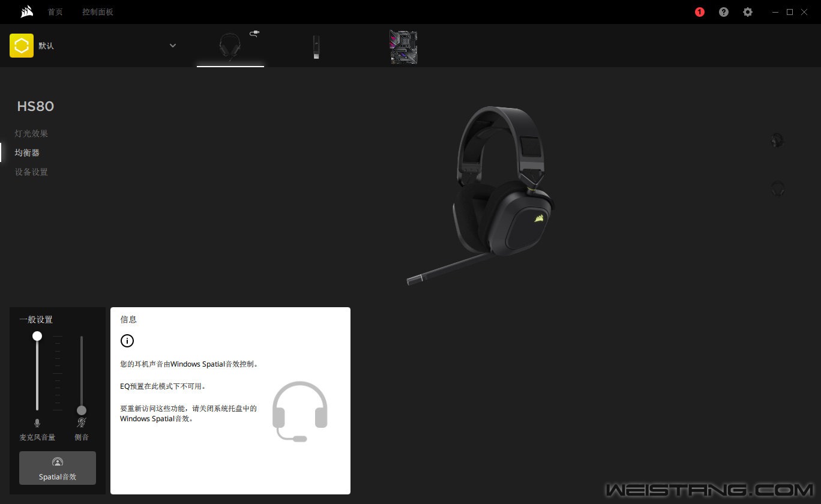Open the iCUE notifications with red badge
Viewport: 821px width, 504px height.
click(699, 12)
